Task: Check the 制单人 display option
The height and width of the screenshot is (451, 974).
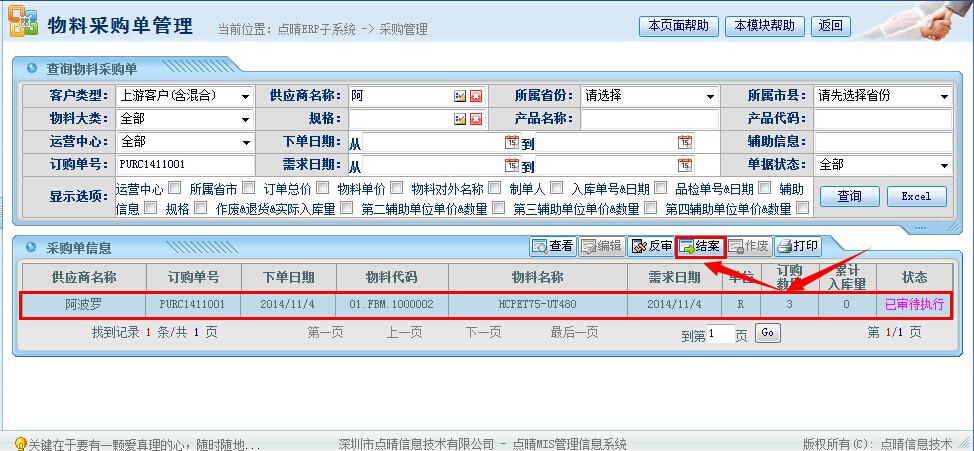Action: click(x=557, y=187)
